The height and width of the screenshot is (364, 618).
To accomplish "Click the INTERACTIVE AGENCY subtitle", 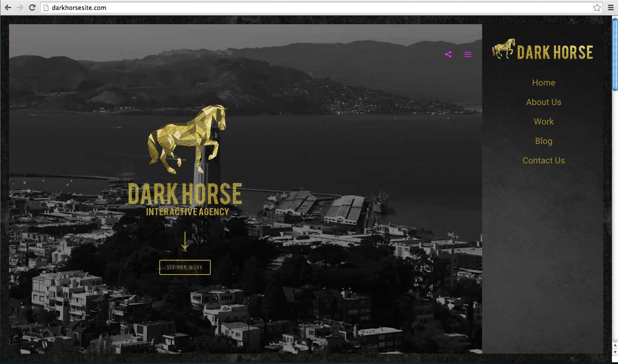I will (187, 212).
